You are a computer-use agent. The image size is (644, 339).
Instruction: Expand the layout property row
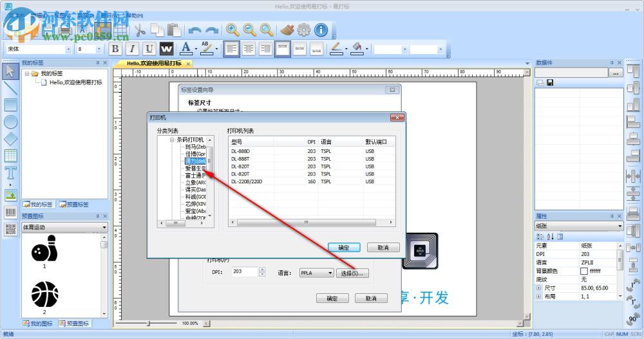pyautogui.click(x=538, y=297)
